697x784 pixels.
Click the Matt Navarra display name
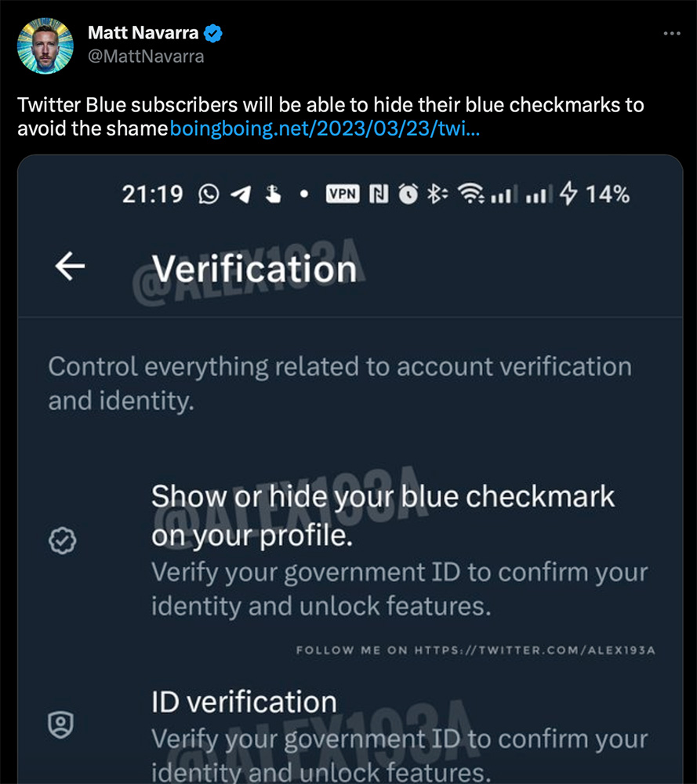click(x=143, y=33)
